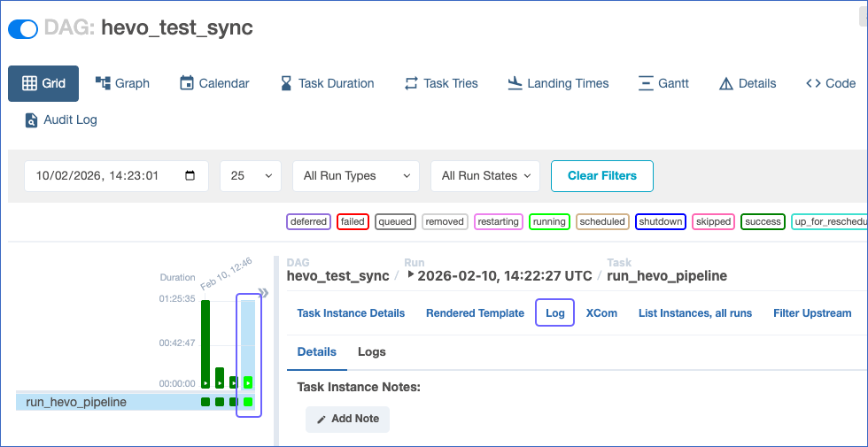Click the Grid tab's grid icon
The width and height of the screenshot is (868, 447).
pos(28,83)
